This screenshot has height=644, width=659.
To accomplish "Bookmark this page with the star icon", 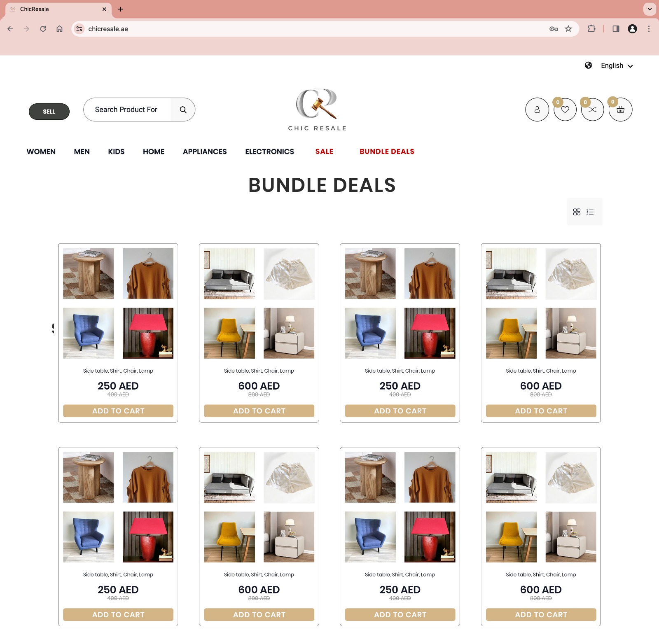I will (568, 29).
